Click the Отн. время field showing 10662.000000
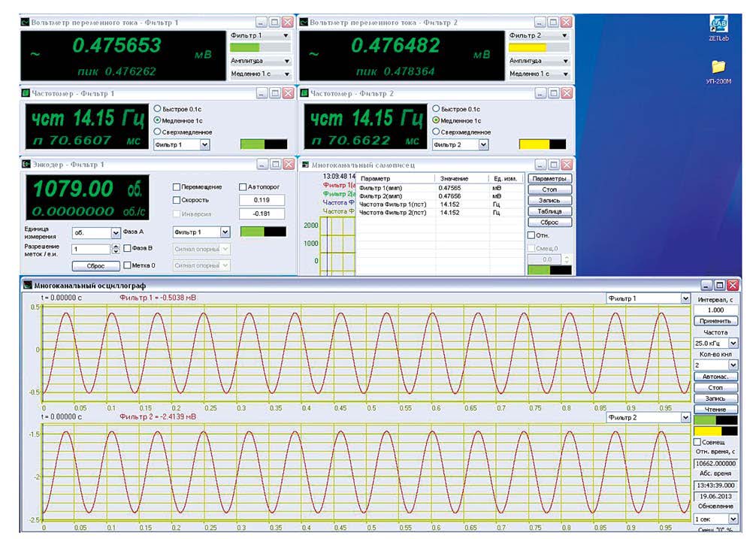Viewport: 756px width, 539px height. click(x=715, y=463)
